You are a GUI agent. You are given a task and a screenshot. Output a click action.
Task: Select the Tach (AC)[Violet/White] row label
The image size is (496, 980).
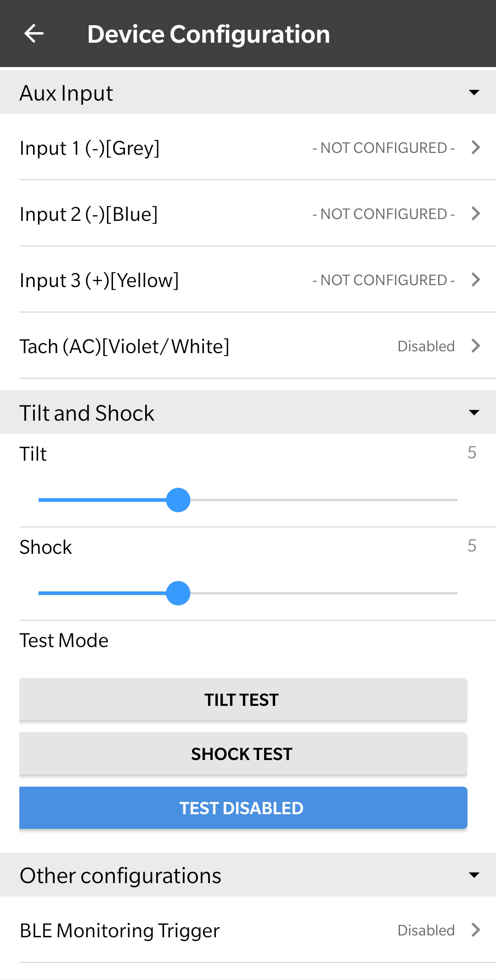124,347
